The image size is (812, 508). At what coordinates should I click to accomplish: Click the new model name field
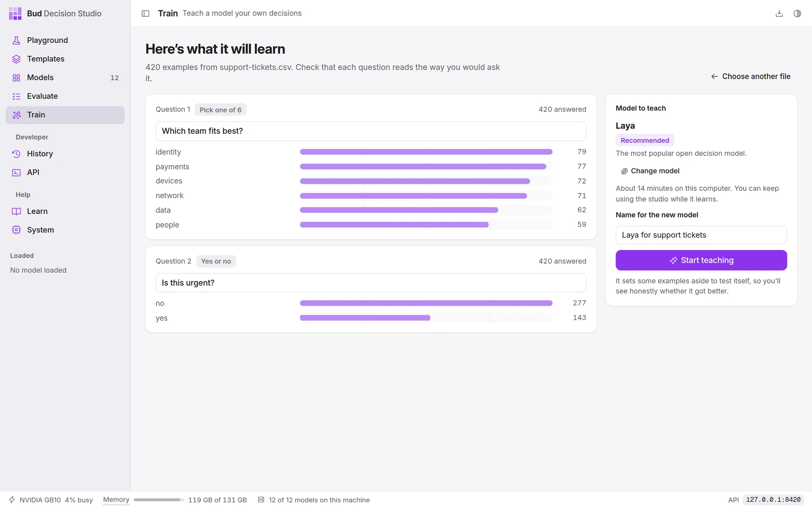coord(701,235)
